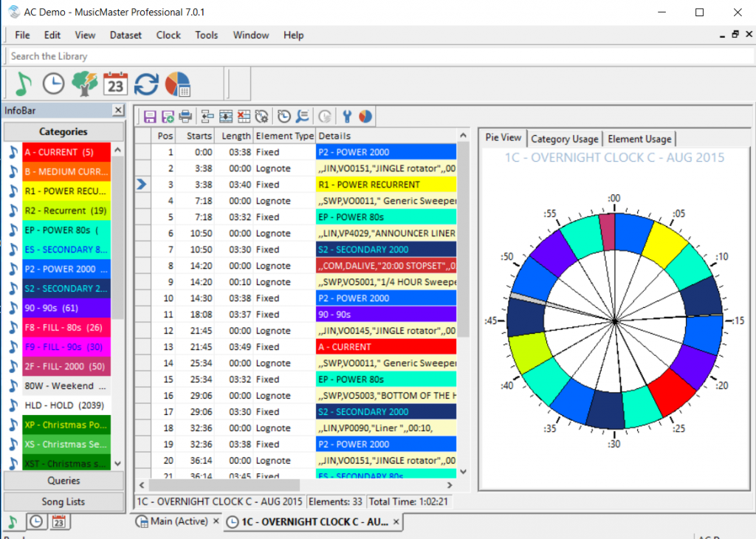Screen dimensions: 756x539
Task: Open the Library music note icon
Action: pyautogui.click(x=22, y=84)
